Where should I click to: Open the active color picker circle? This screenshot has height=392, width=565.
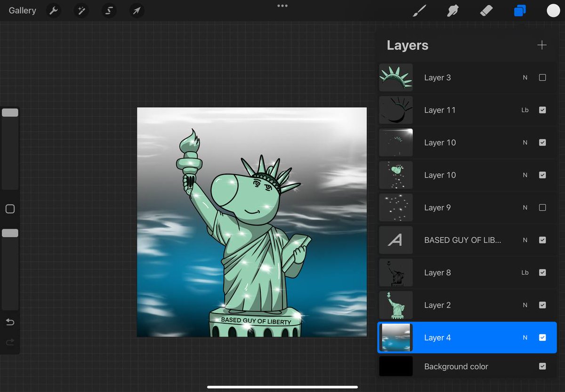point(553,10)
